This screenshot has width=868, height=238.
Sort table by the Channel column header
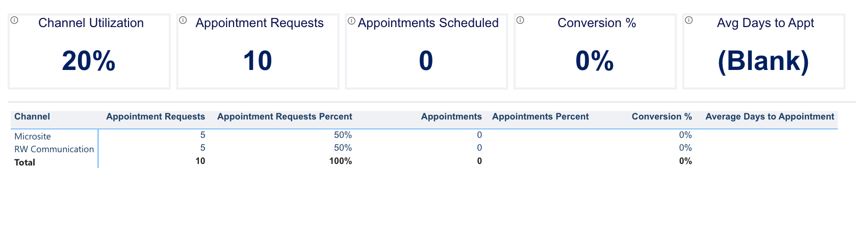32,116
